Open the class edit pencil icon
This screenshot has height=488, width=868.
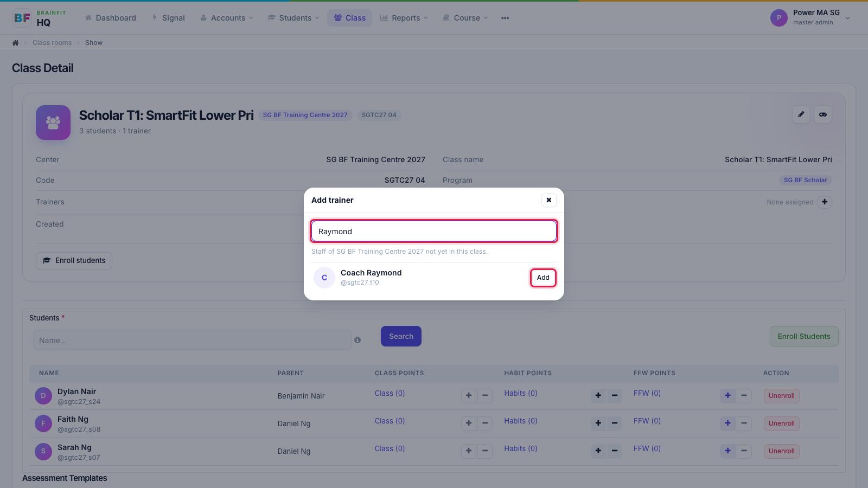pyautogui.click(x=801, y=114)
